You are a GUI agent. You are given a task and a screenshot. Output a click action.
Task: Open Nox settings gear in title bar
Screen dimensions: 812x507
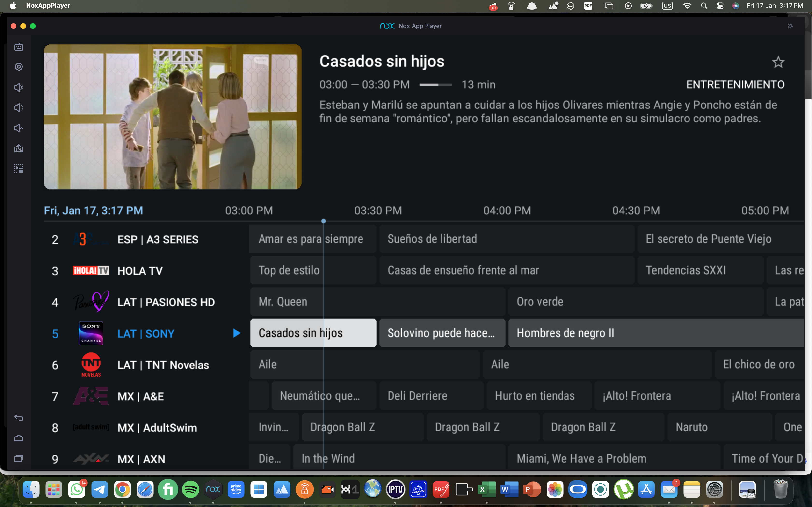pyautogui.click(x=790, y=26)
